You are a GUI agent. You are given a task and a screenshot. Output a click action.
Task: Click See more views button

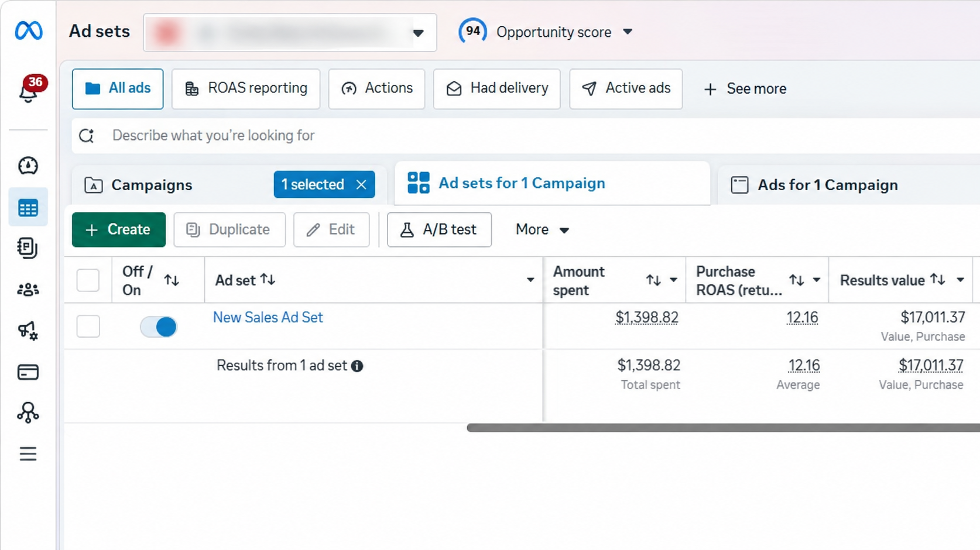point(745,89)
